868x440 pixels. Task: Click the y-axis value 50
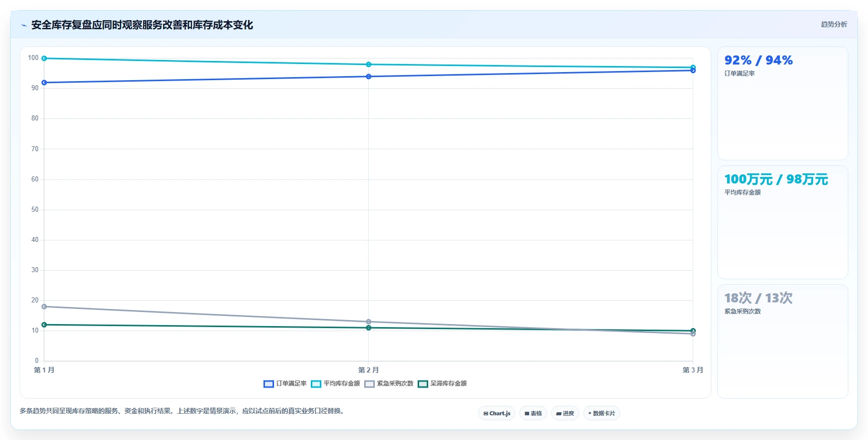pos(35,210)
